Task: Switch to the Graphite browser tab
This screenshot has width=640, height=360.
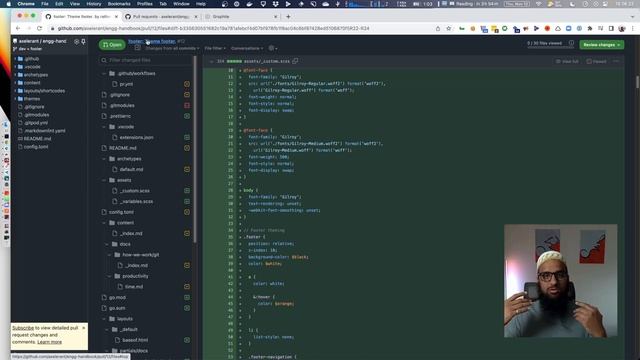Action: tap(241, 17)
